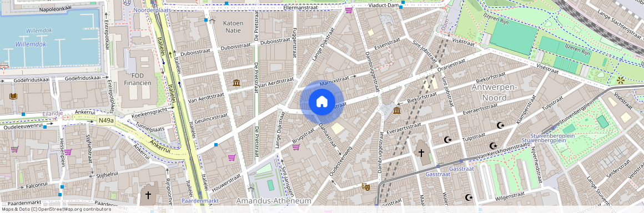Select mosque icon left of Wilgenstraat
This screenshot has height=213, width=644.
point(469,197)
